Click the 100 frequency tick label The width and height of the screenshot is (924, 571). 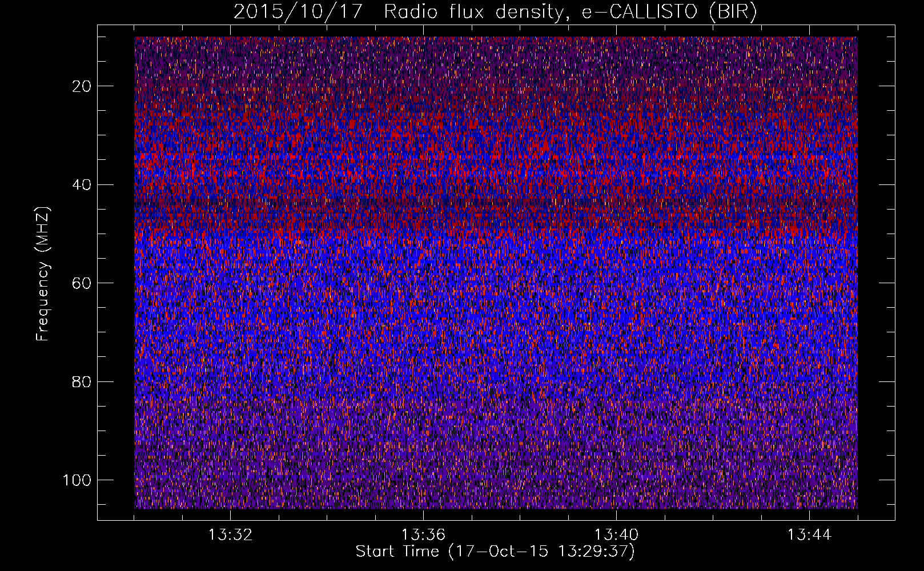(77, 480)
